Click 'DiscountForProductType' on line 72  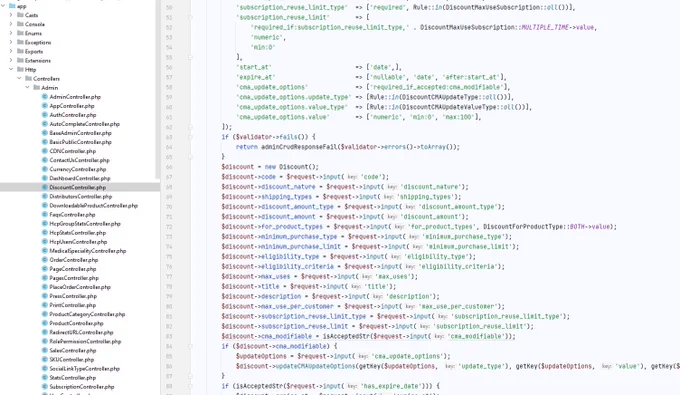pyautogui.click(x=523, y=227)
